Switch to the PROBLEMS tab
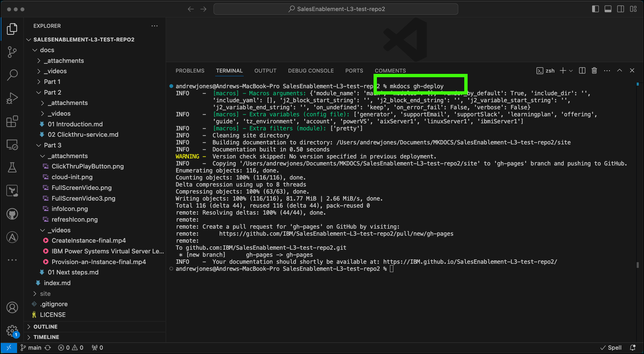The height and width of the screenshot is (354, 644). pos(190,71)
